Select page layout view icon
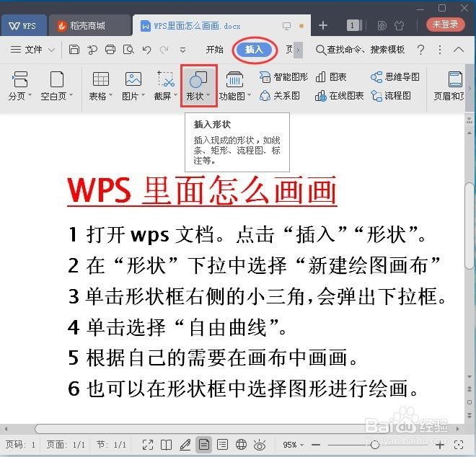This screenshot has height=457, width=476. [203, 445]
